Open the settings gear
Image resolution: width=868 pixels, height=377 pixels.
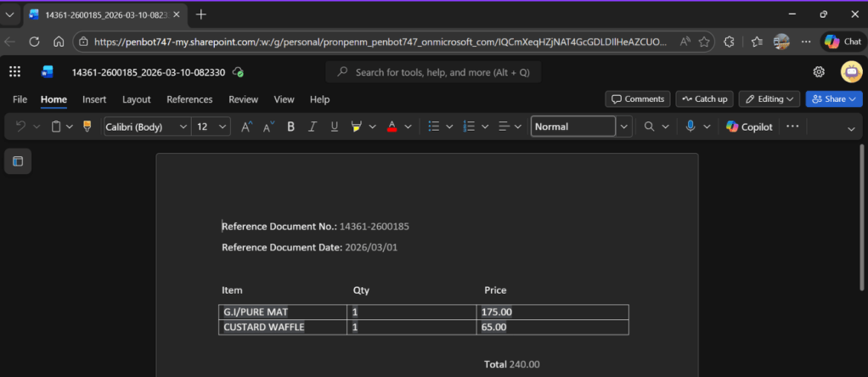[819, 72]
